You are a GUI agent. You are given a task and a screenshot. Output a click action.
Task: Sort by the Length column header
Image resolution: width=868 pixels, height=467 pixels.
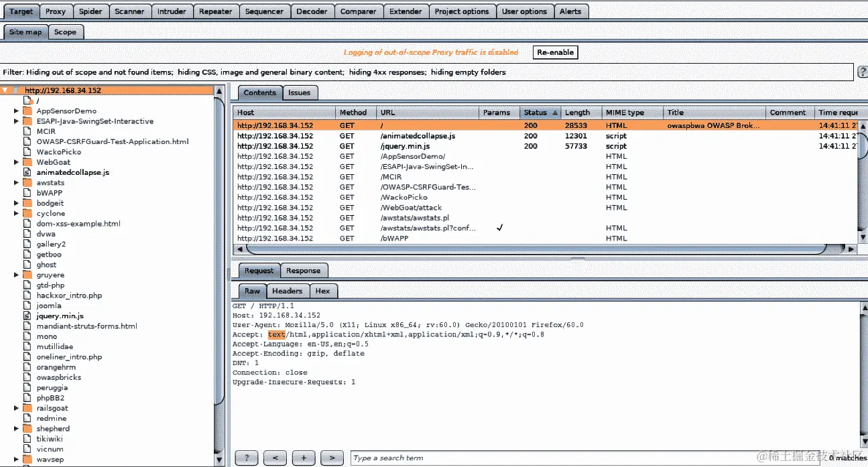click(x=580, y=113)
